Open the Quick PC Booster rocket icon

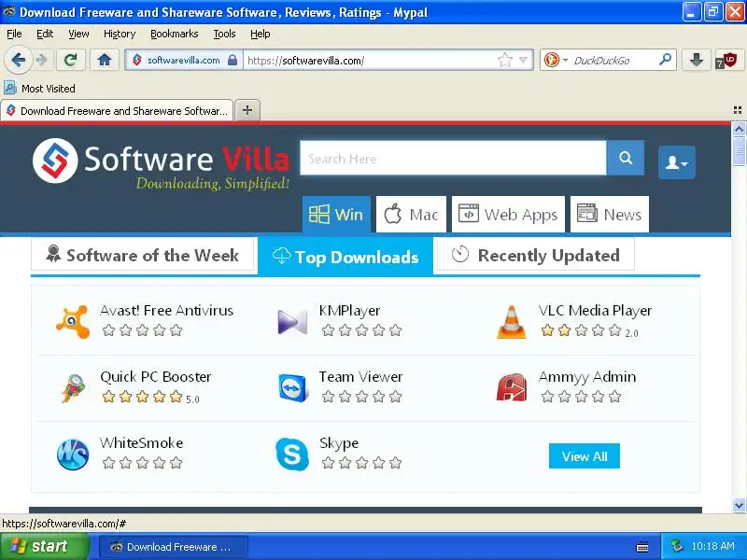[74, 388]
